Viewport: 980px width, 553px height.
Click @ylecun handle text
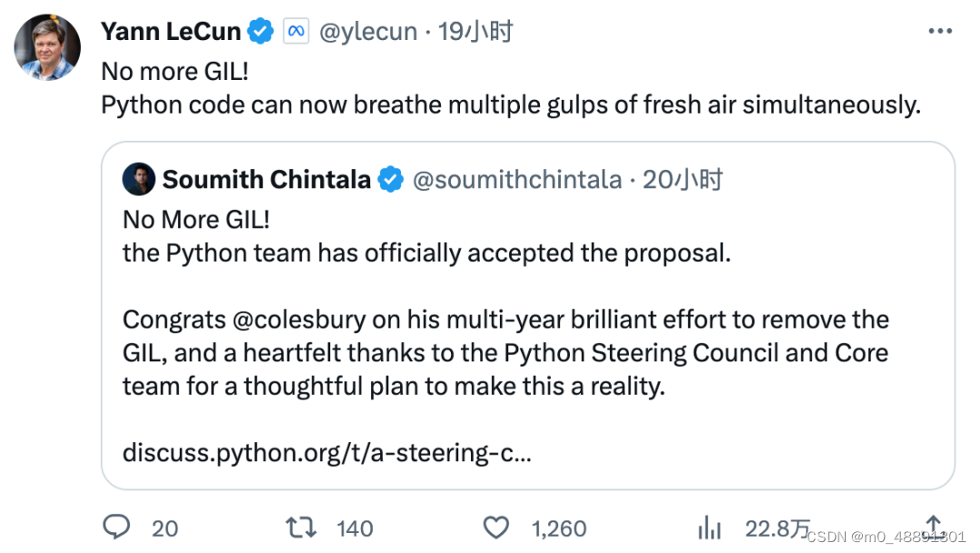click(368, 30)
